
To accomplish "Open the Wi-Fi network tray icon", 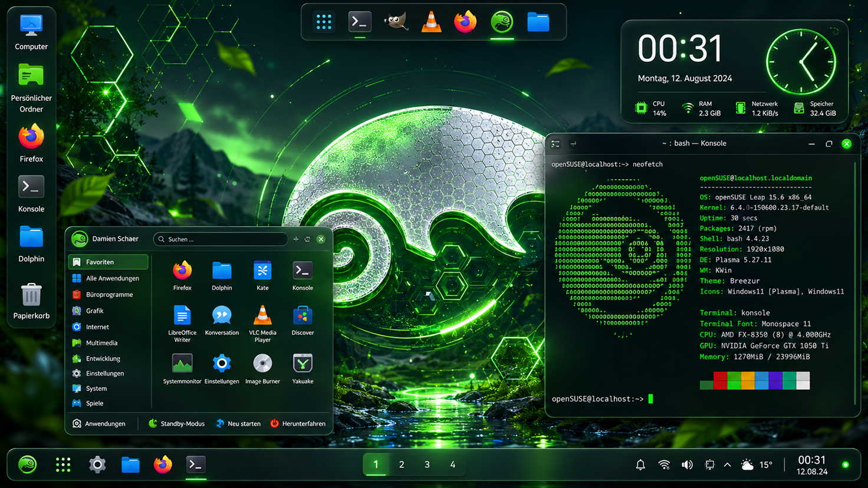I will click(664, 465).
